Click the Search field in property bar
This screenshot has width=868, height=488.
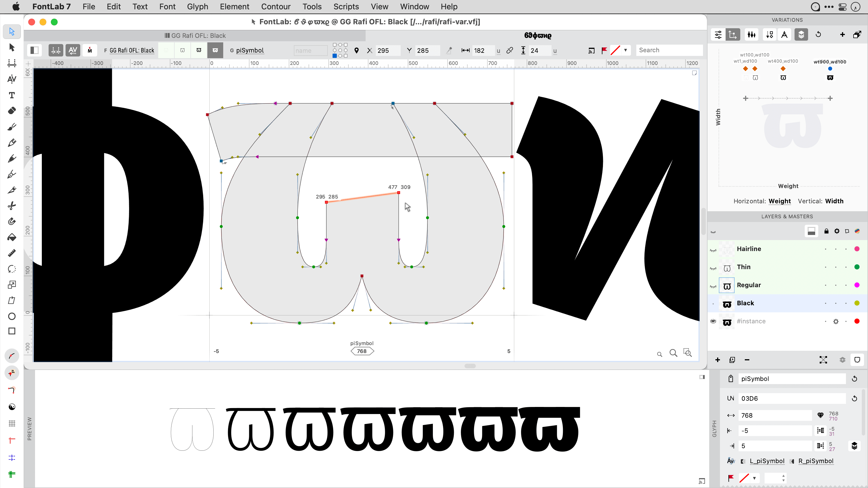click(669, 50)
